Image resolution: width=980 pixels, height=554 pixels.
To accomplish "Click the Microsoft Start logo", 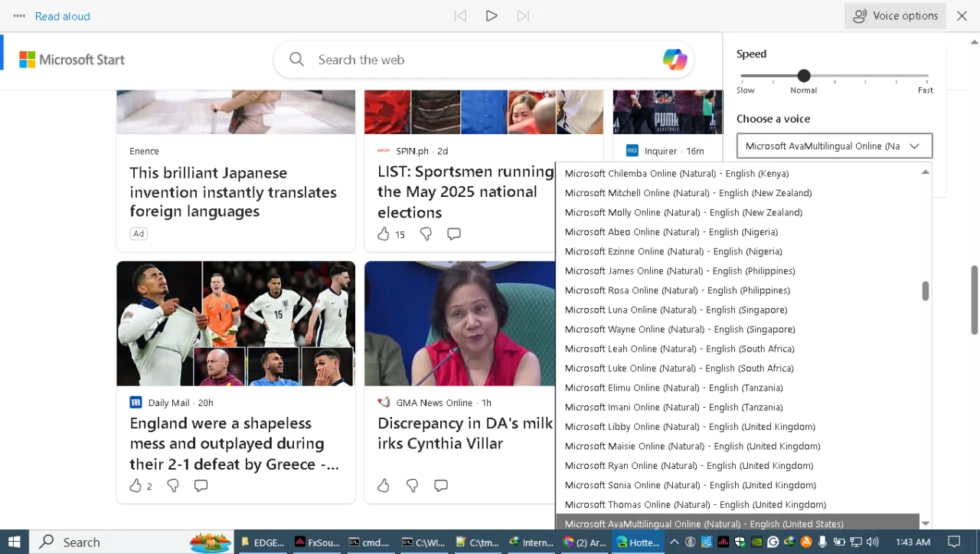I will pos(72,60).
